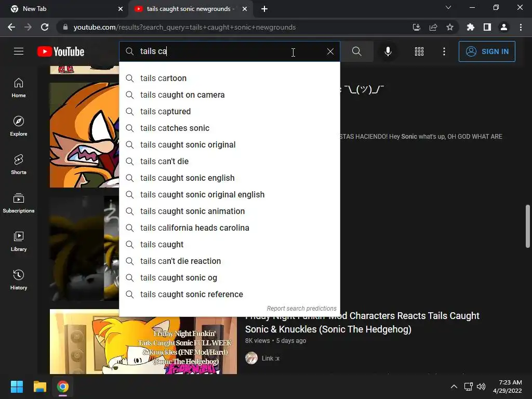Select suggestion 'tails can't die reaction'
Image resolution: width=532 pixels, height=399 pixels.
[229, 261]
